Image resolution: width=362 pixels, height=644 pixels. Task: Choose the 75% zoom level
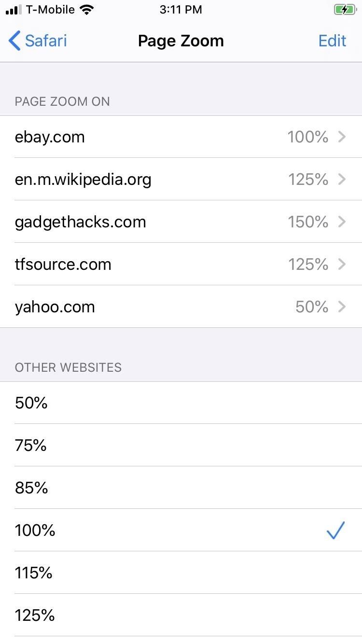click(x=181, y=446)
